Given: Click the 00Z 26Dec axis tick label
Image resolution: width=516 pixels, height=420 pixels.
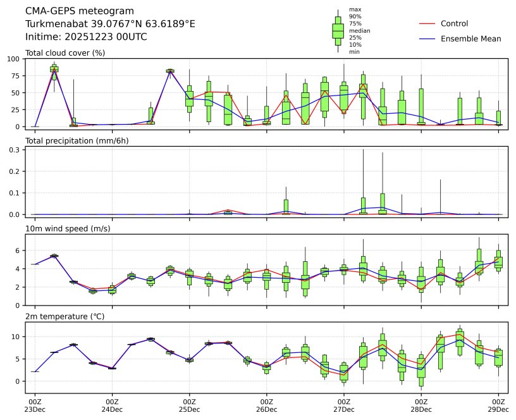Looking at the screenshot, I should tap(266, 405).
